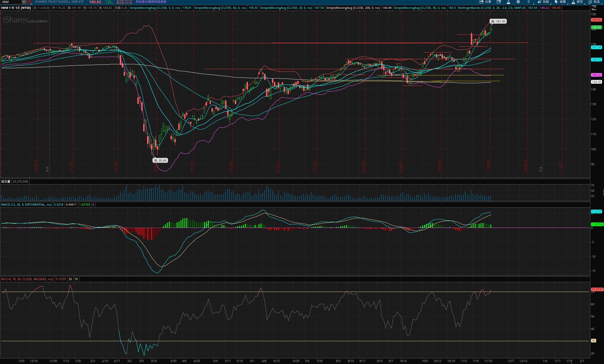Open the 研究 studies menu
Image resolution: width=604 pixels, height=364 pixels.
[x=577, y=2]
